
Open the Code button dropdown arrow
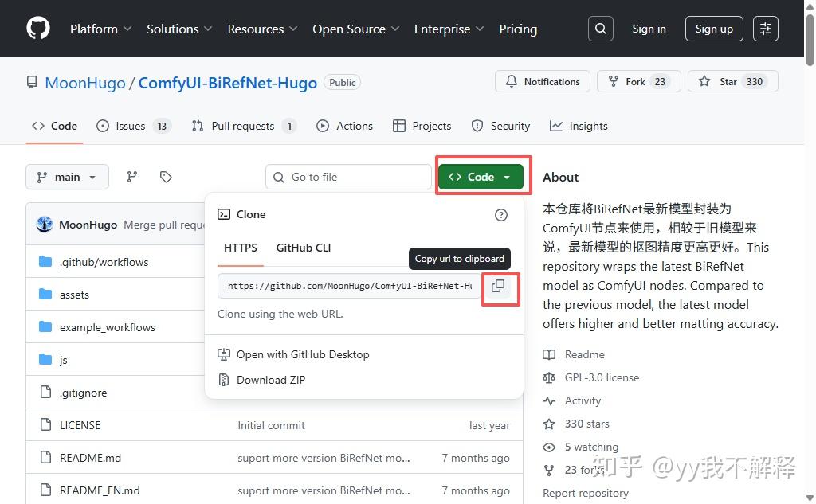(x=508, y=176)
